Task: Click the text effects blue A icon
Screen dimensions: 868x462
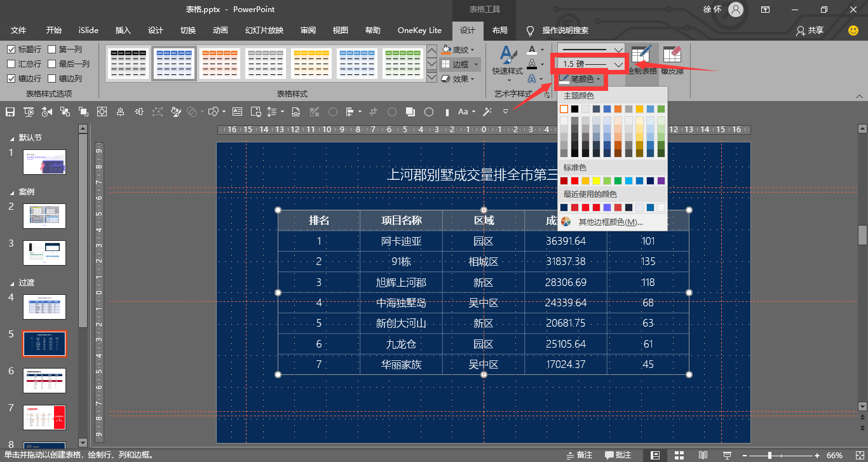Action: point(532,79)
